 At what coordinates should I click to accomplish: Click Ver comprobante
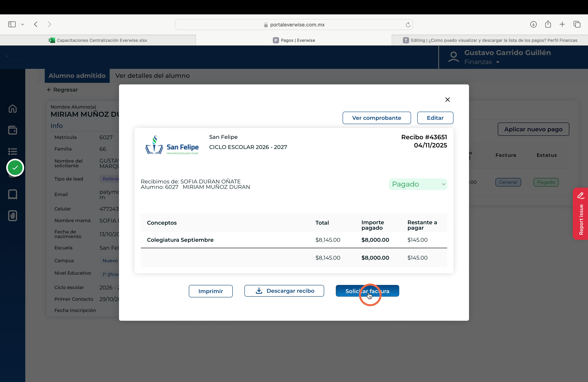pos(376,118)
